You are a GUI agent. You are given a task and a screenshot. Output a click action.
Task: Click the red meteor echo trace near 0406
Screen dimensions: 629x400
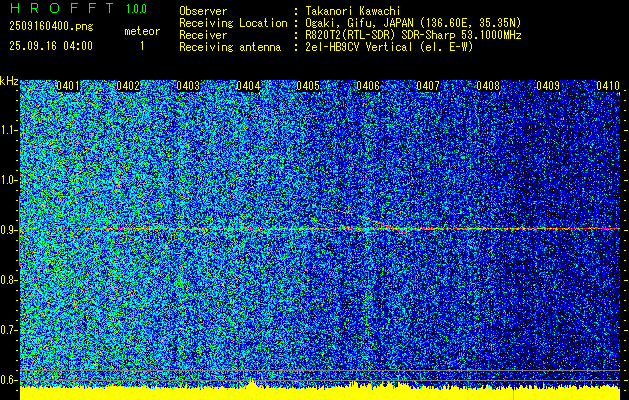[387, 225]
